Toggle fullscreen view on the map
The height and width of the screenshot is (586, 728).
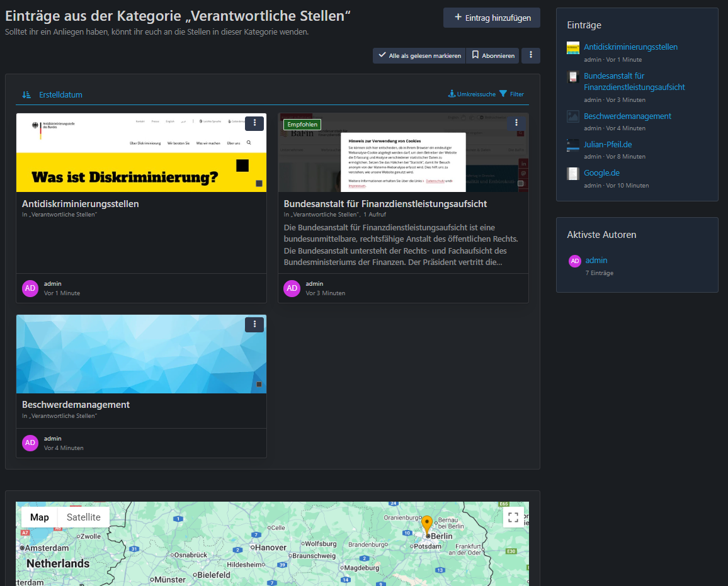513,517
